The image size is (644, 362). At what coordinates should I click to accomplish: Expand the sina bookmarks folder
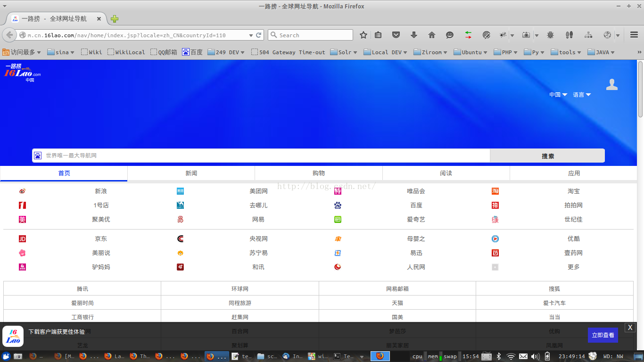pos(61,52)
